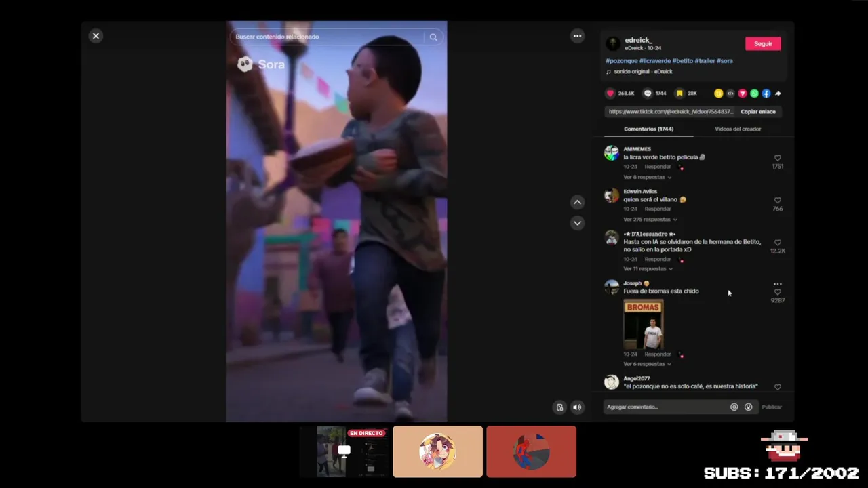Open the #betito hashtag

pyautogui.click(x=682, y=61)
